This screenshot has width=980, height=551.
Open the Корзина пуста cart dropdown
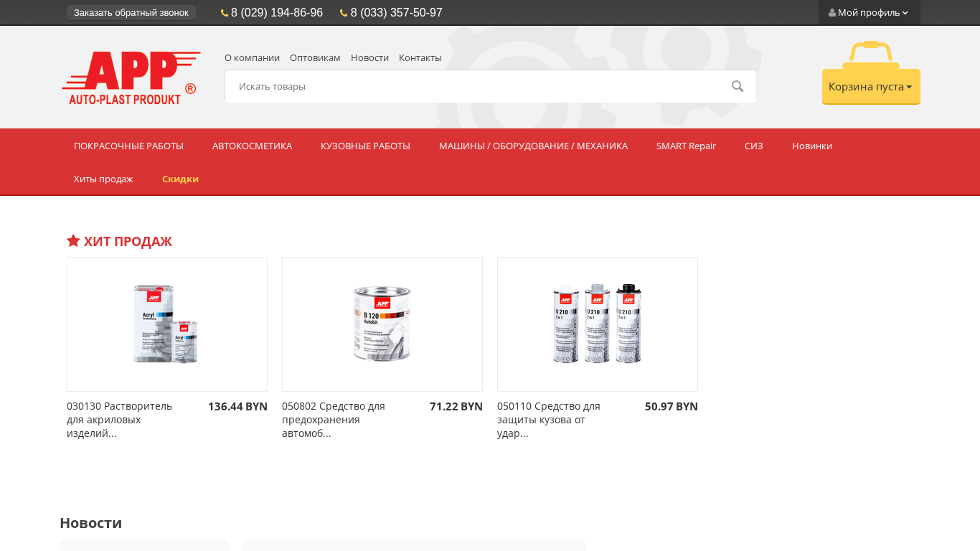[871, 86]
